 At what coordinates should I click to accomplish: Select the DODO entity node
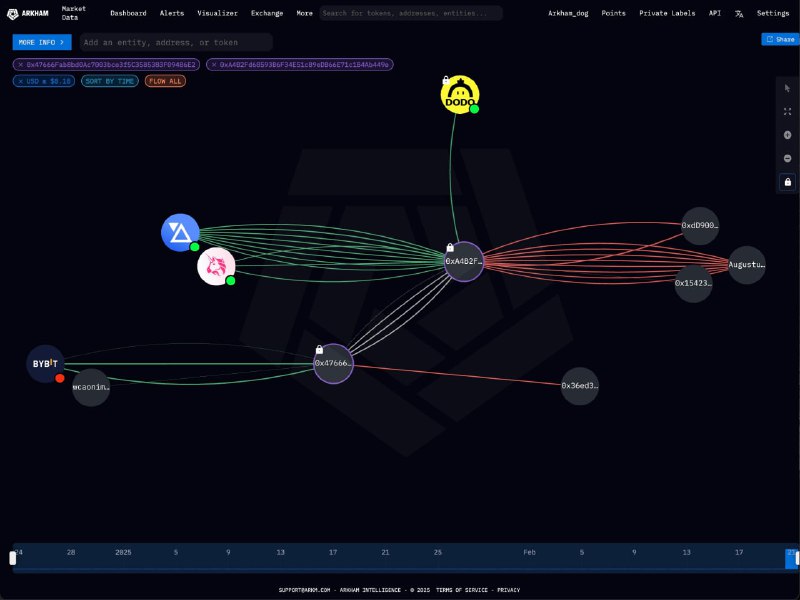(460, 95)
